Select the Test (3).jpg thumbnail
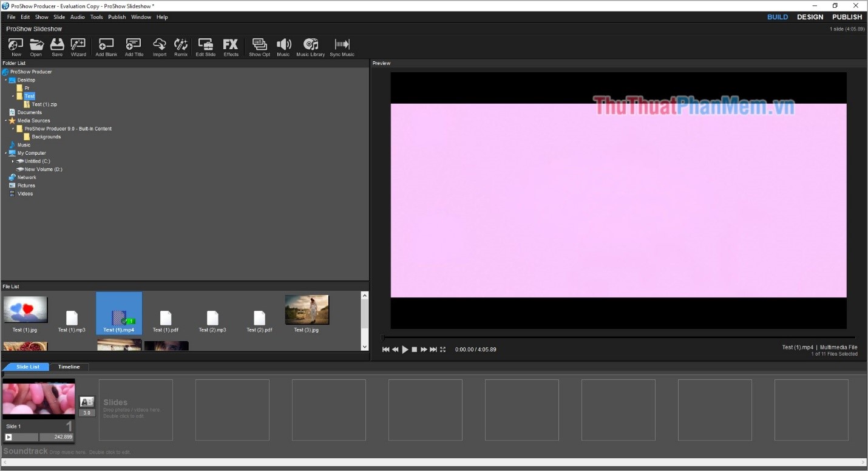This screenshot has height=471, width=868. pos(307,309)
